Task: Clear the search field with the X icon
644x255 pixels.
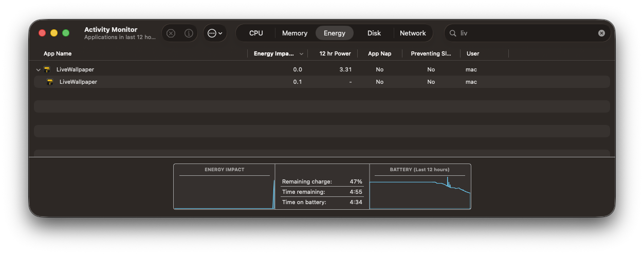Action: [601, 33]
